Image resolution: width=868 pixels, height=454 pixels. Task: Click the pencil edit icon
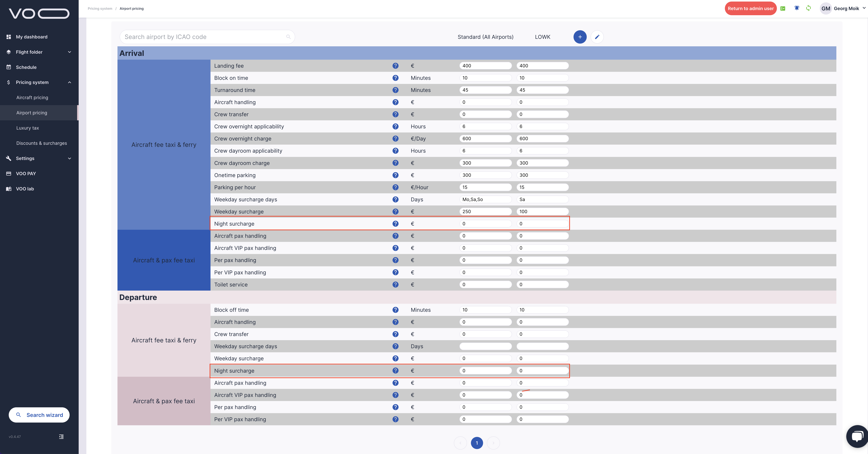point(597,37)
